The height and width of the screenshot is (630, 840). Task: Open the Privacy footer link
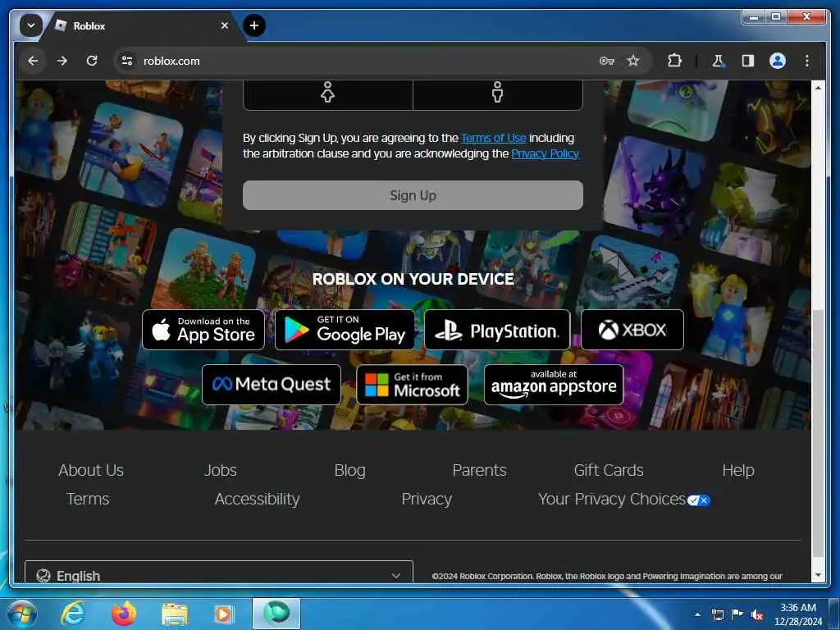pos(427,499)
